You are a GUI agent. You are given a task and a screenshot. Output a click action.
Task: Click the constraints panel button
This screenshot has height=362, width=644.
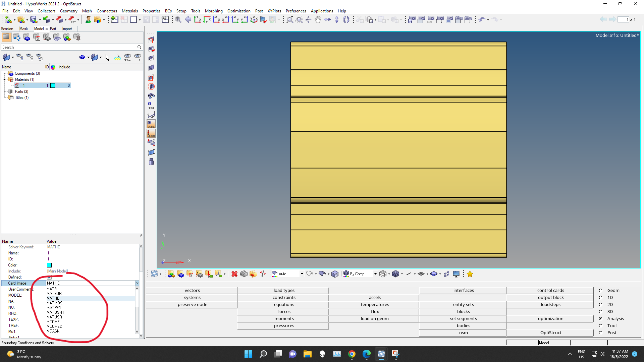click(284, 297)
